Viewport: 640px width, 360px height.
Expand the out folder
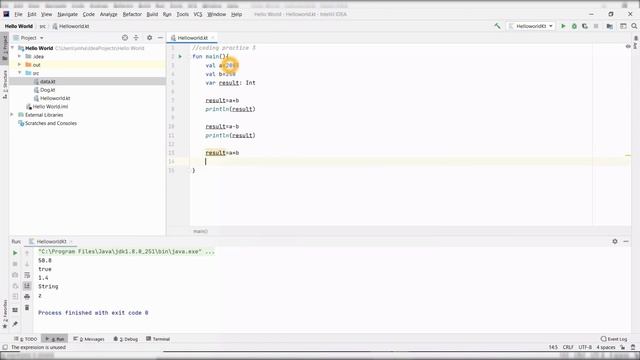[20, 65]
